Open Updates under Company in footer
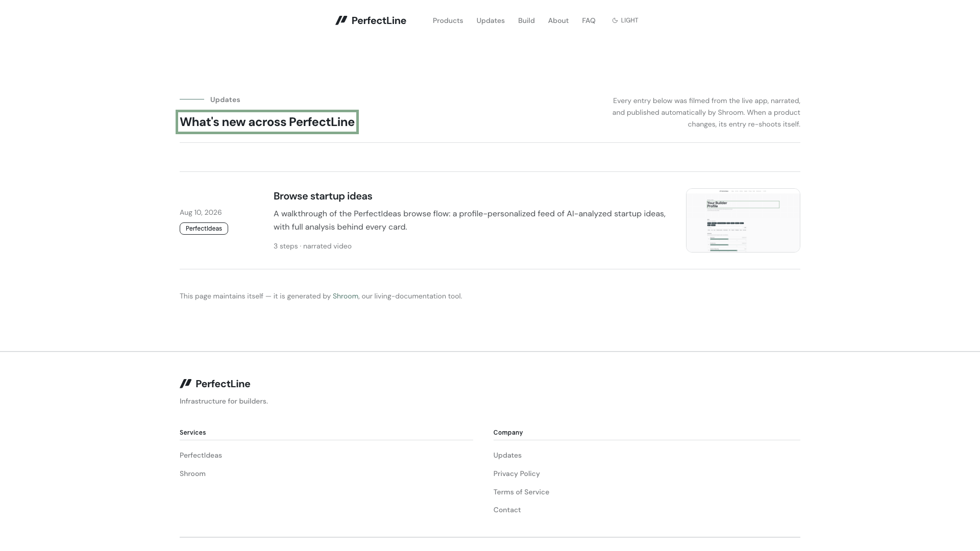Image resolution: width=980 pixels, height=551 pixels. click(x=507, y=455)
